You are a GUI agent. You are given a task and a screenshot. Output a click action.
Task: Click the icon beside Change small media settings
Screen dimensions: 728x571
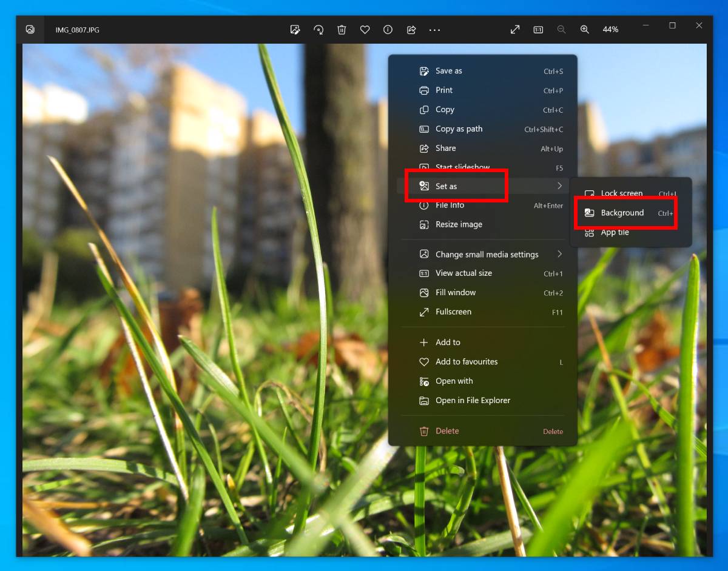tap(424, 254)
